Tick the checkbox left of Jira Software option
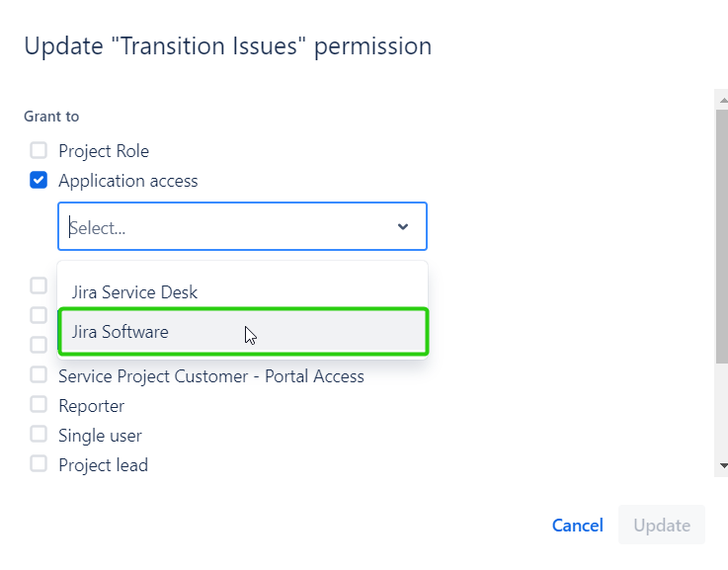Viewport: 728px width, 570px height. [x=39, y=315]
